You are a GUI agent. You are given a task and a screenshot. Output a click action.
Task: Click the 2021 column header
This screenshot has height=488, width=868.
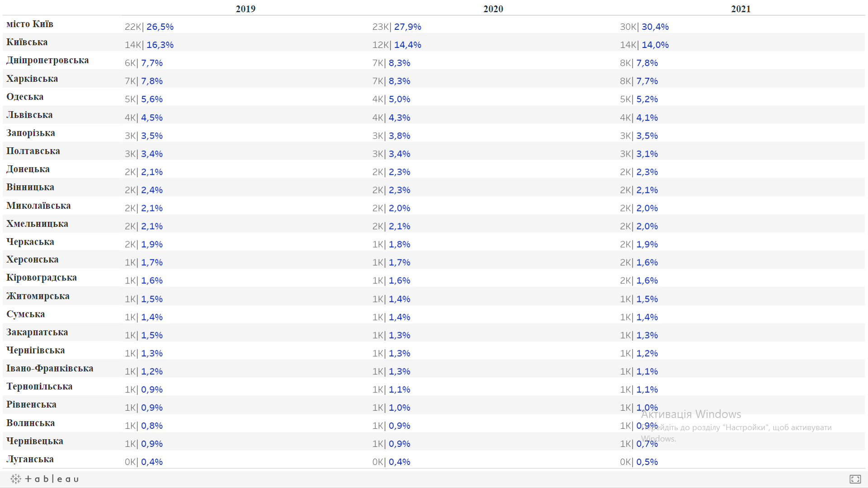click(741, 9)
